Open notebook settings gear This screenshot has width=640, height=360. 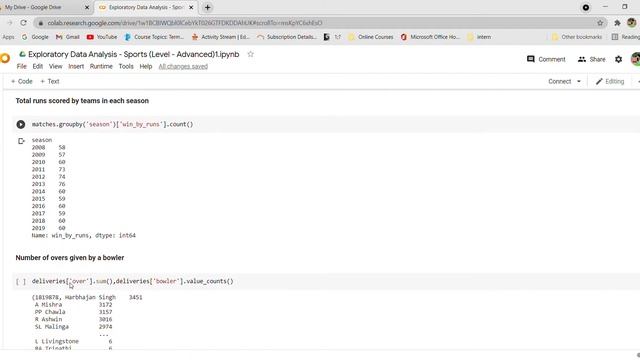(618, 59)
